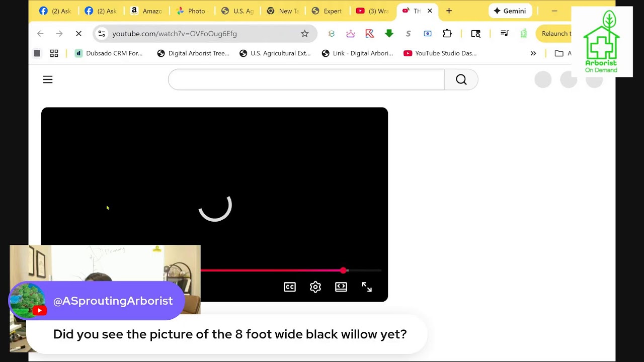Click the gray square bookmark bar icon
The width and height of the screenshot is (644, 362).
[x=37, y=53]
